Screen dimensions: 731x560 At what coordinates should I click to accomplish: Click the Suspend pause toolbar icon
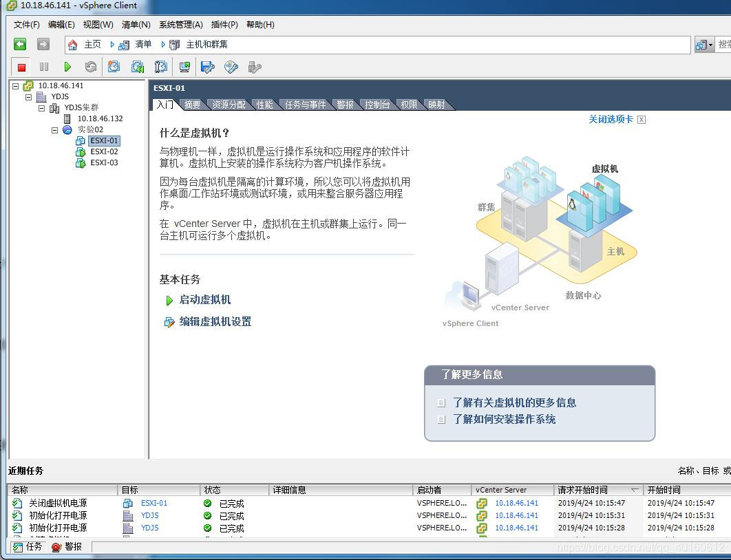44,67
